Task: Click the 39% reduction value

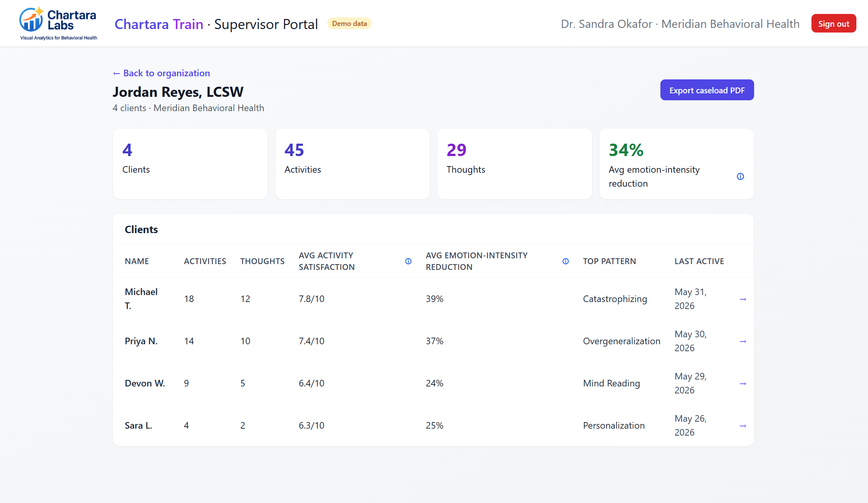Action: (434, 299)
